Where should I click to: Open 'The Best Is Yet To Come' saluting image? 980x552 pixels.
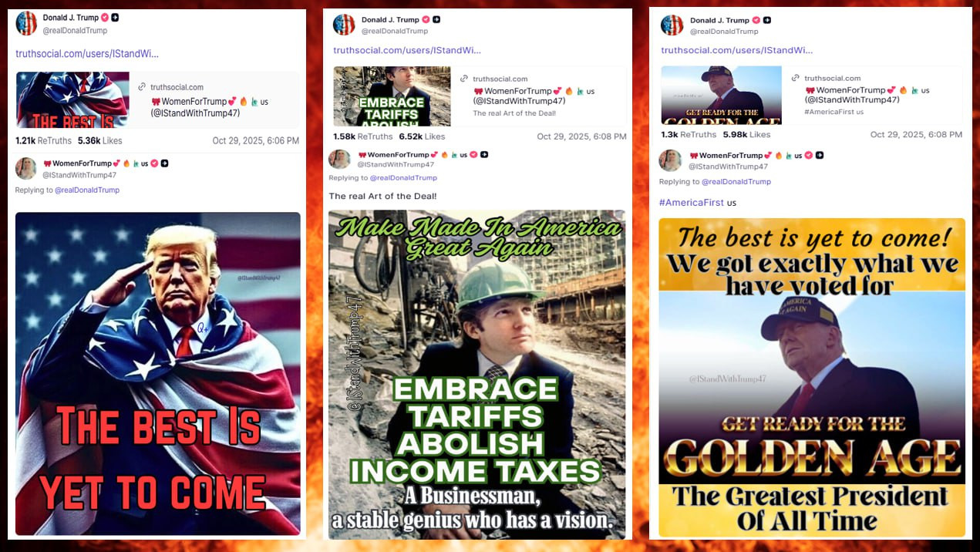[158, 373]
